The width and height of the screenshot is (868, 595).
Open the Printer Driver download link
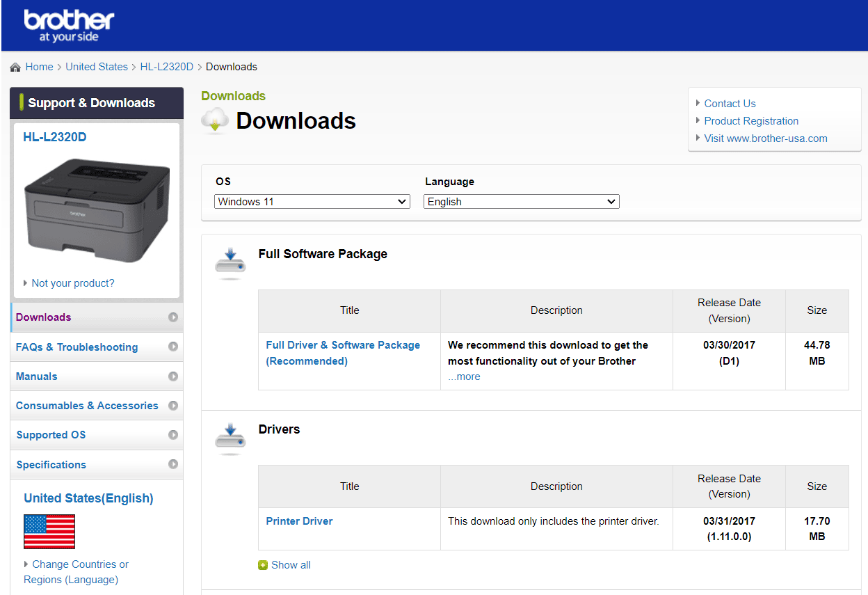299,521
